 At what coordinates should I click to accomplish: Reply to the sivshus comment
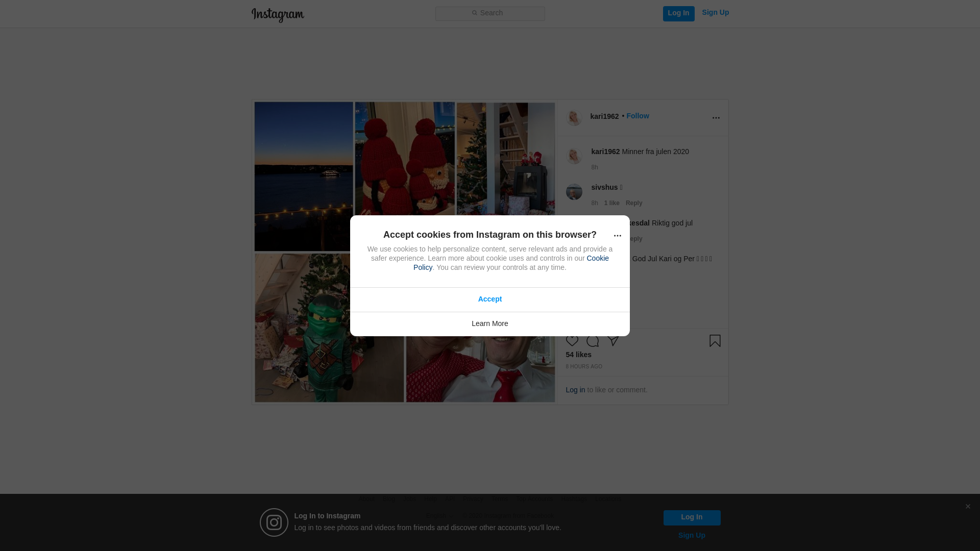pos(634,203)
